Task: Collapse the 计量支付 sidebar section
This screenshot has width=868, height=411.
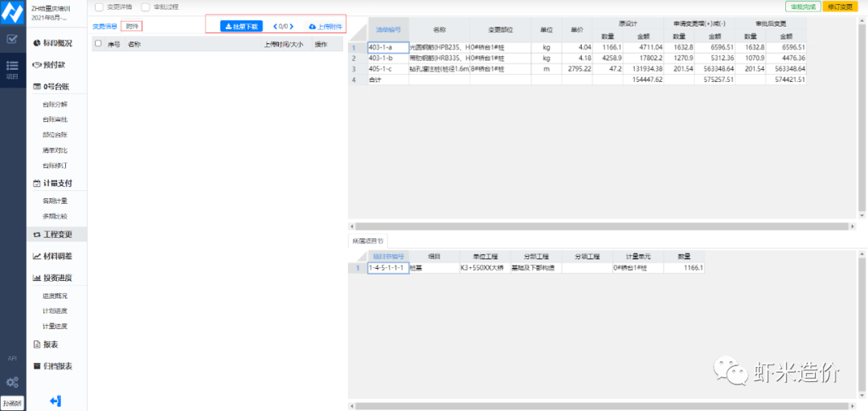Action: [55, 183]
